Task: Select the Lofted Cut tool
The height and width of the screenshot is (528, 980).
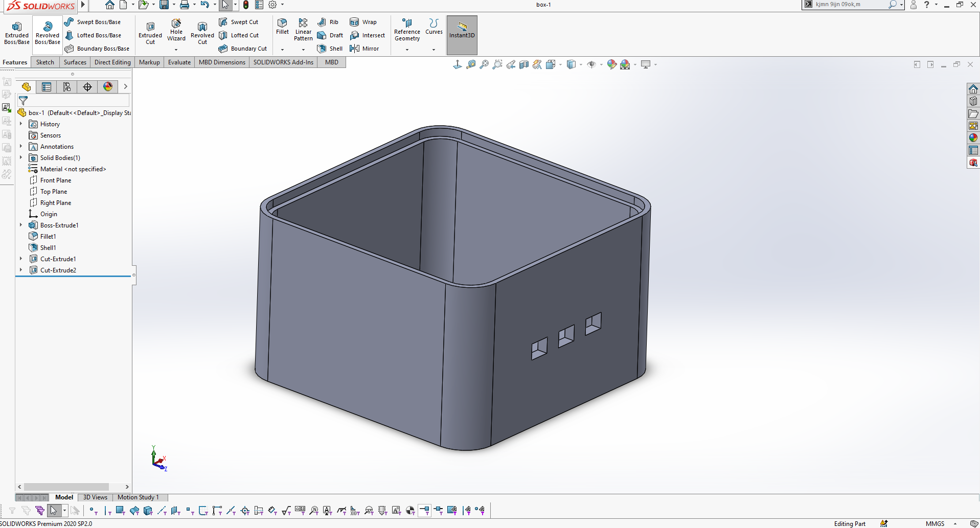Action: (239, 35)
